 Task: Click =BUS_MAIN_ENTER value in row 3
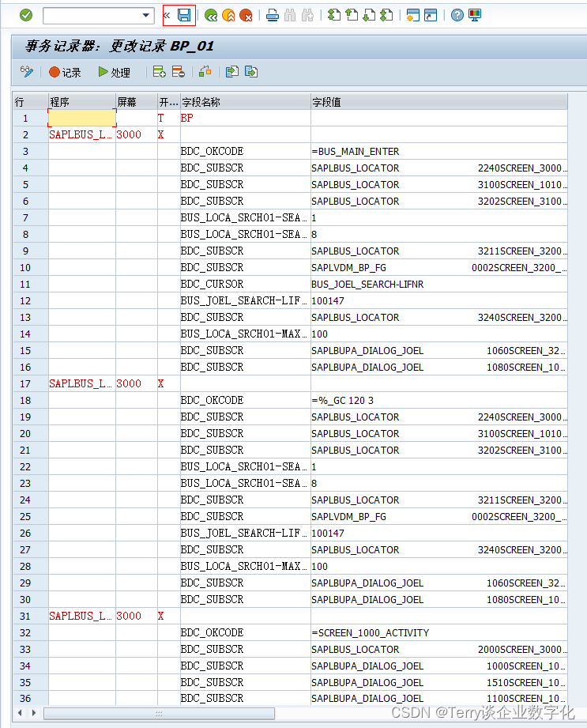point(356,151)
